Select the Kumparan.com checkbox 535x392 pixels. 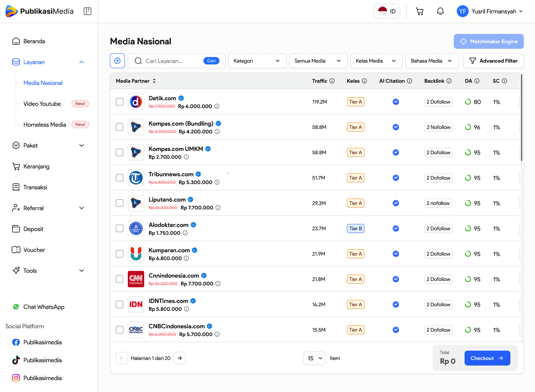point(120,254)
